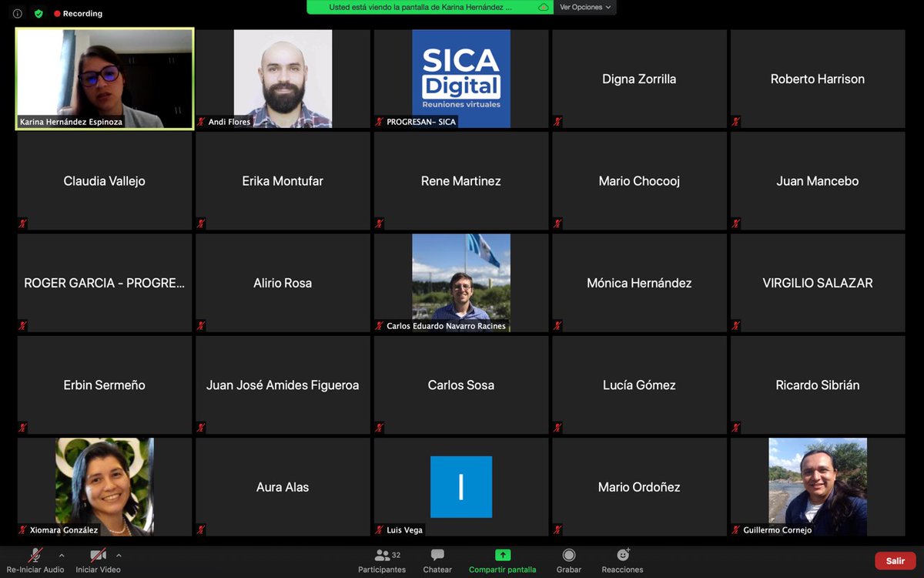Click muted mic icon on Luis Vega tile
Image resolution: width=924 pixels, height=578 pixels.
pos(380,530)
